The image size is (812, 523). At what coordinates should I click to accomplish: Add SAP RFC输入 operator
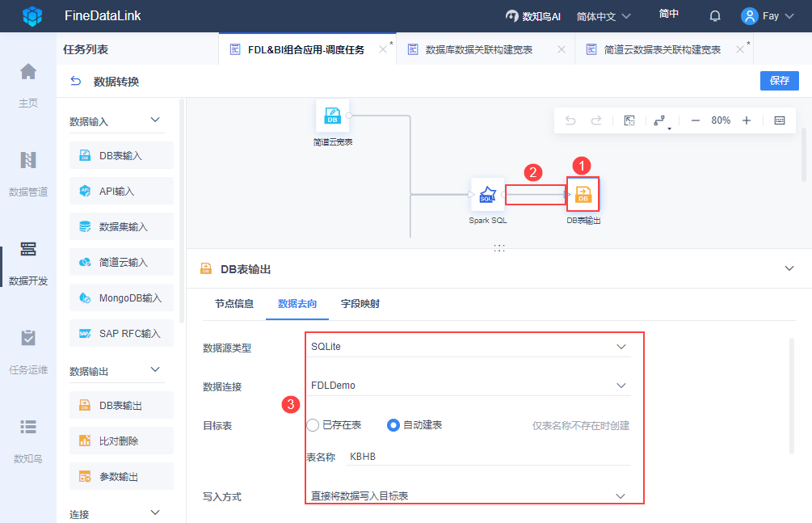pyautogui.click(x=121, y=333)
